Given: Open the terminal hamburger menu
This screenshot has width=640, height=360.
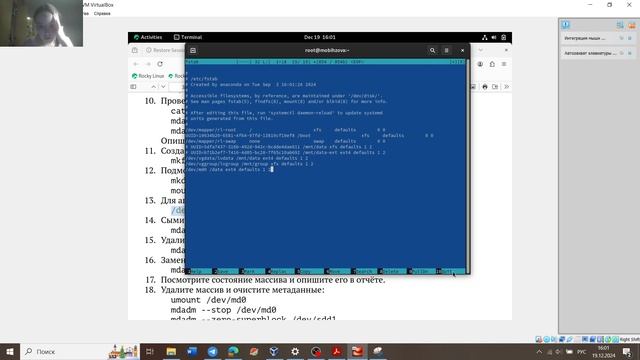Looking at the screenshot, I should click(x=447, y=50).
